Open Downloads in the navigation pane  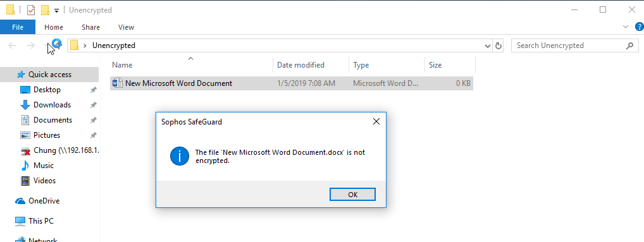52,105
